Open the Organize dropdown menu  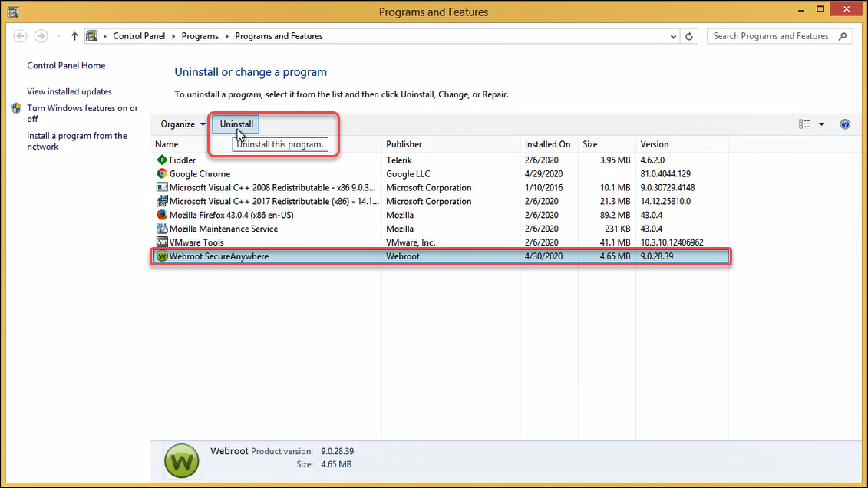[x=183, y=124]
